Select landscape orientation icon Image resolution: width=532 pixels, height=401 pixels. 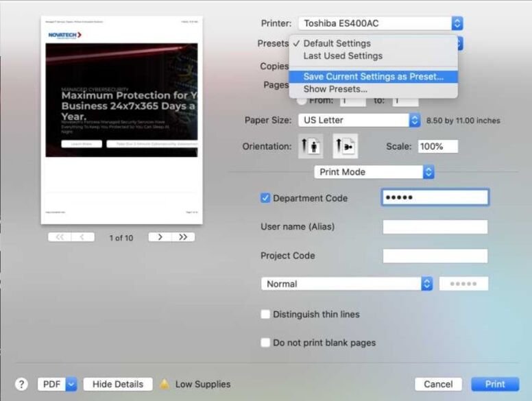345,147
